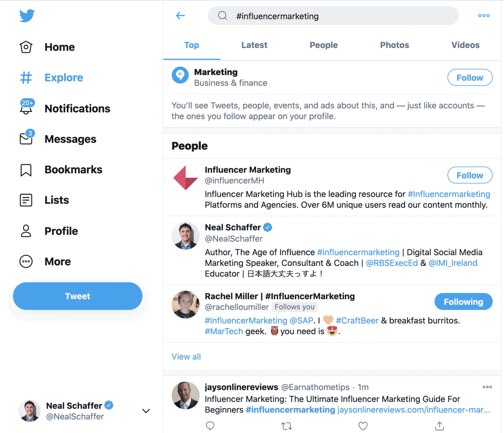Switch to the Latest tab
This screenshot has width=504, height=433.
(x=254, y=45)
